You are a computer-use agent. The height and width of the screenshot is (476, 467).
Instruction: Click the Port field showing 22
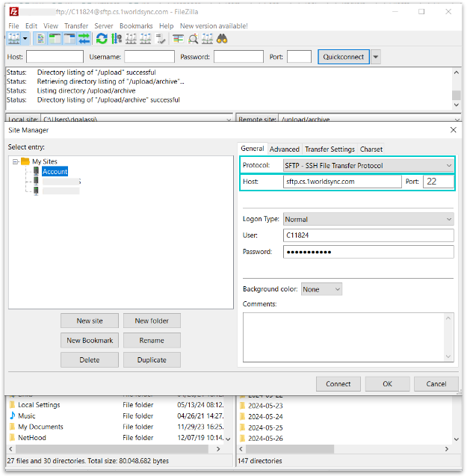click(x=439, y=182)
